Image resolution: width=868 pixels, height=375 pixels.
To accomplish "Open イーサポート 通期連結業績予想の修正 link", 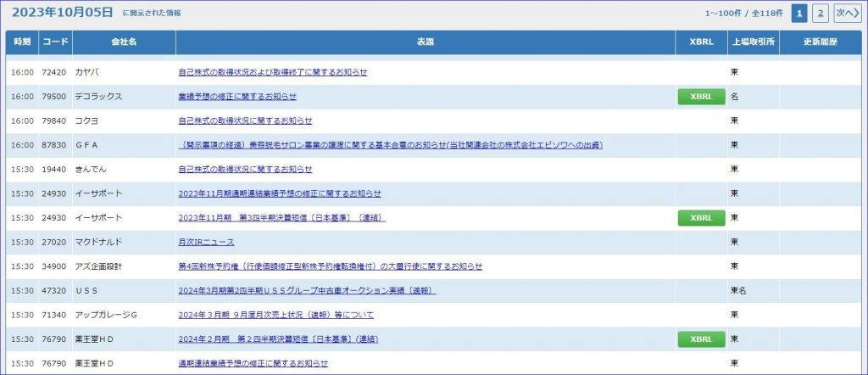I will pyautogui.click(x=280, y=193).
